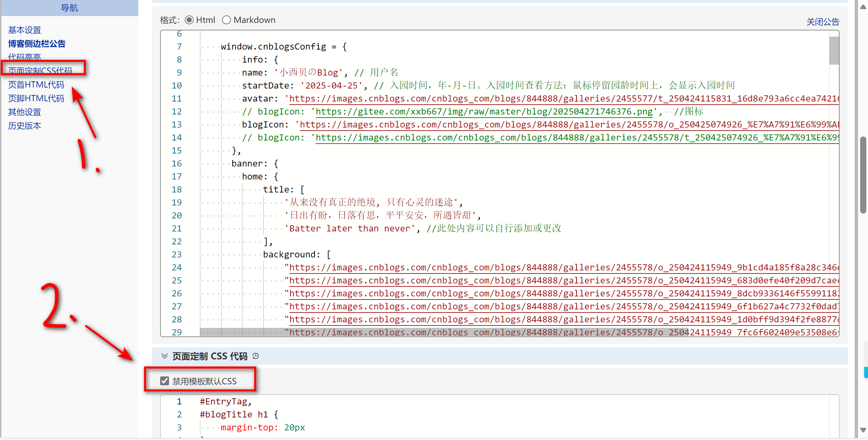Click page scrollbar up arrow

coord(863,7)
